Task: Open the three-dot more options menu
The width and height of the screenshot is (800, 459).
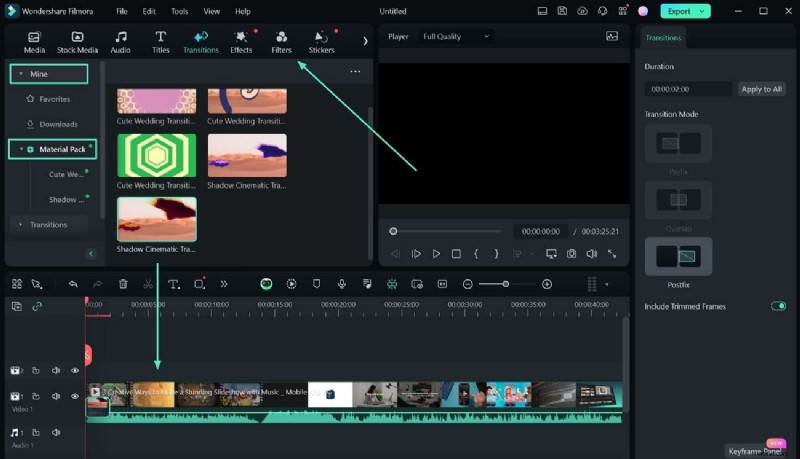Action: click(355, 71)
